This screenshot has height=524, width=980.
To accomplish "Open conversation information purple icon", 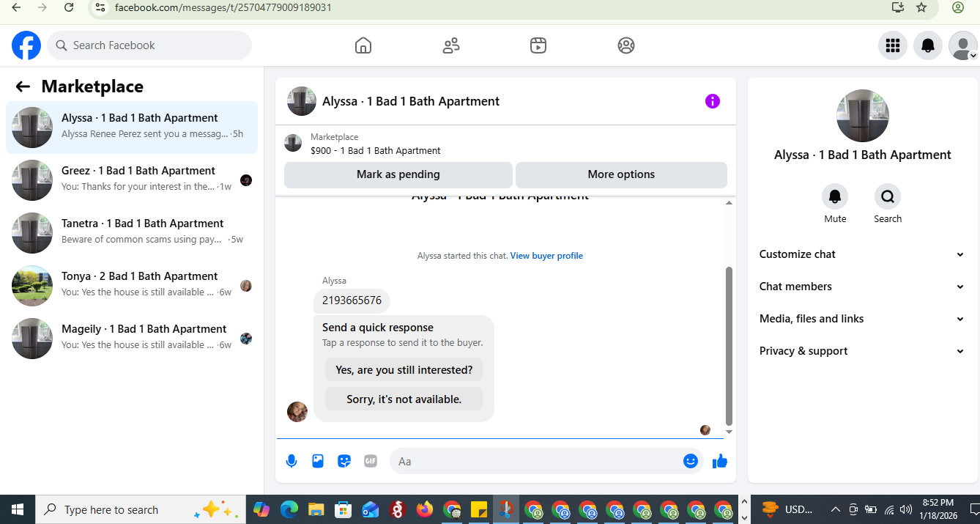I will click(x=713, y=101).
